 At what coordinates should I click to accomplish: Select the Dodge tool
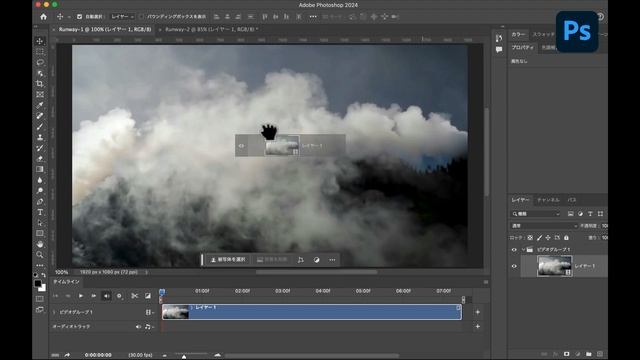tap(40, 191)
